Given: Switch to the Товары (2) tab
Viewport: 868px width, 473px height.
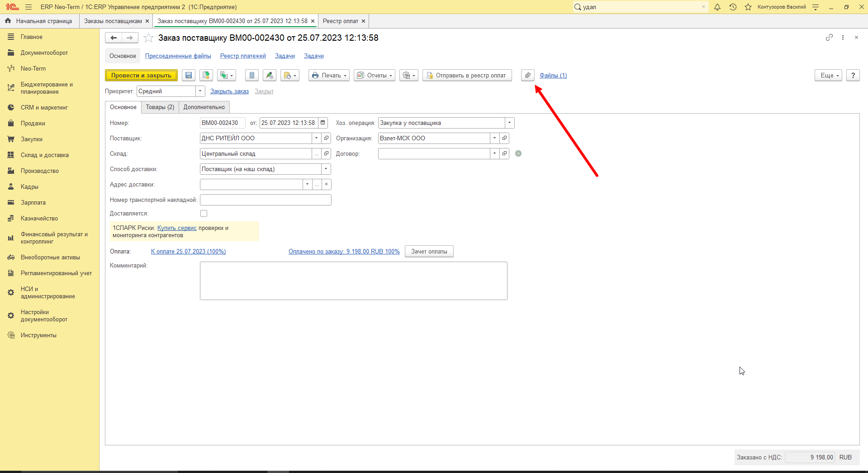Looking at the screenshot, I should pyautogui.click(x=160, y=107).
